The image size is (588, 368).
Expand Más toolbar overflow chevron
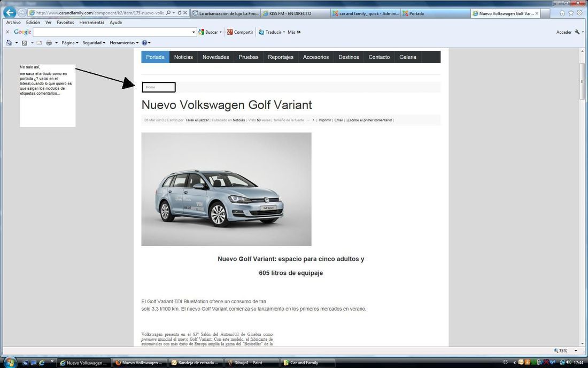(298, 32)
